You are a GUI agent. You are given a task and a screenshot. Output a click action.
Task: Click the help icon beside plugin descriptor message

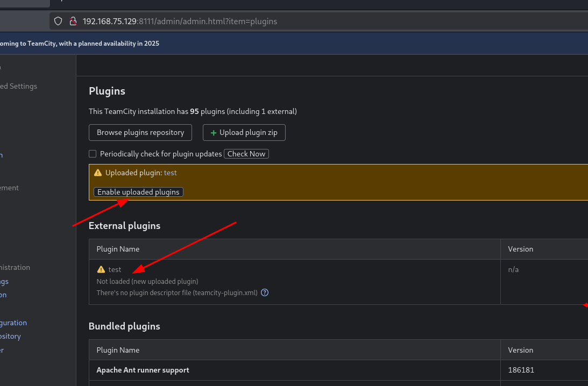click(265, 292)
